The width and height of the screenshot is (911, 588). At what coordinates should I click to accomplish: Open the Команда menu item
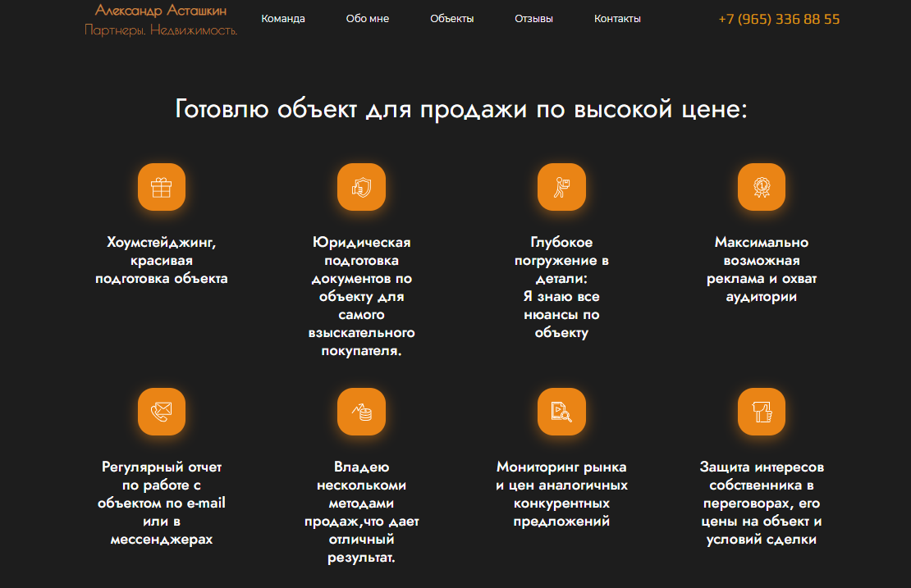click(282, 17)
